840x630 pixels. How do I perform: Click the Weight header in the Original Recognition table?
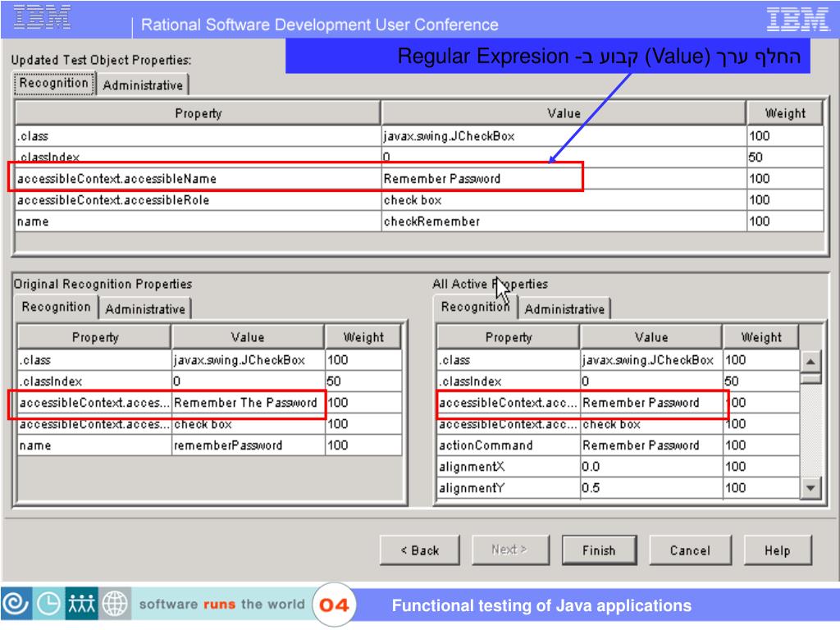(363, 337)
